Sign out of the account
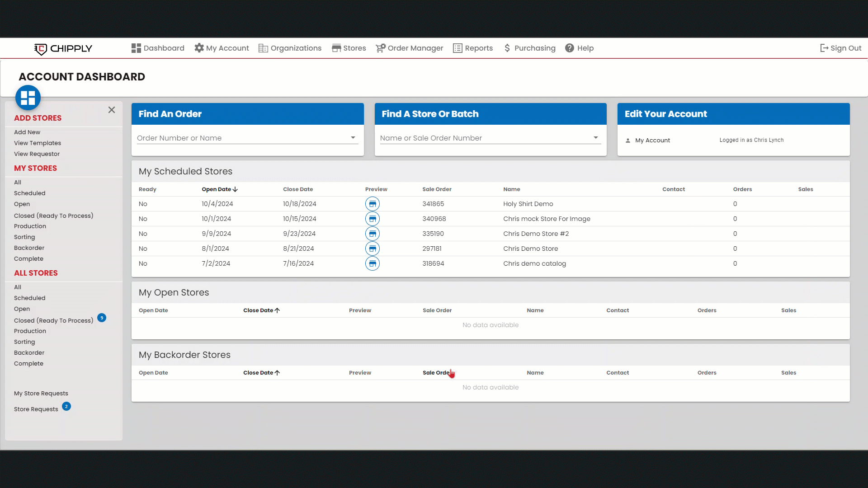The width and height of the screenshot is (868, 488). 840,48
